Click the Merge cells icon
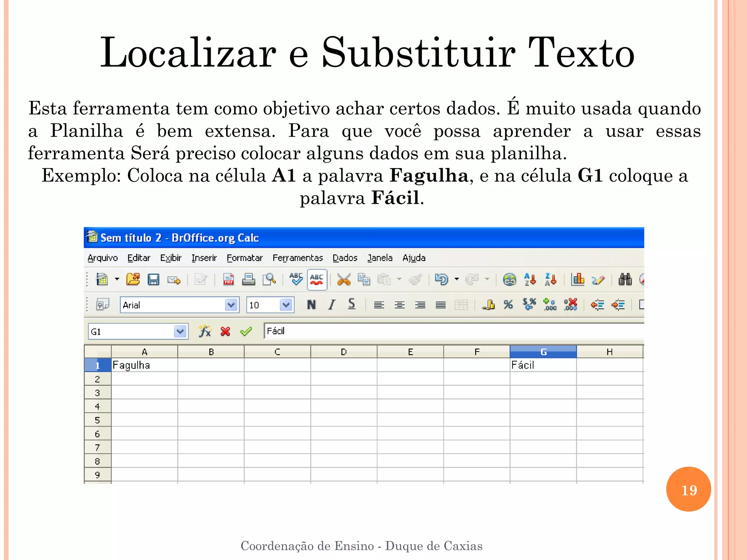Image resolution: width=747 pixels, height=560 pixels. [x=461, y=305]
